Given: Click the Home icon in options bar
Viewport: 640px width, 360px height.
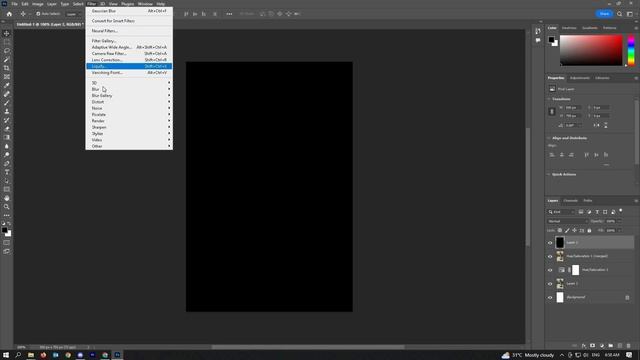Looking at the screenshot, I should tap(9, 14).
